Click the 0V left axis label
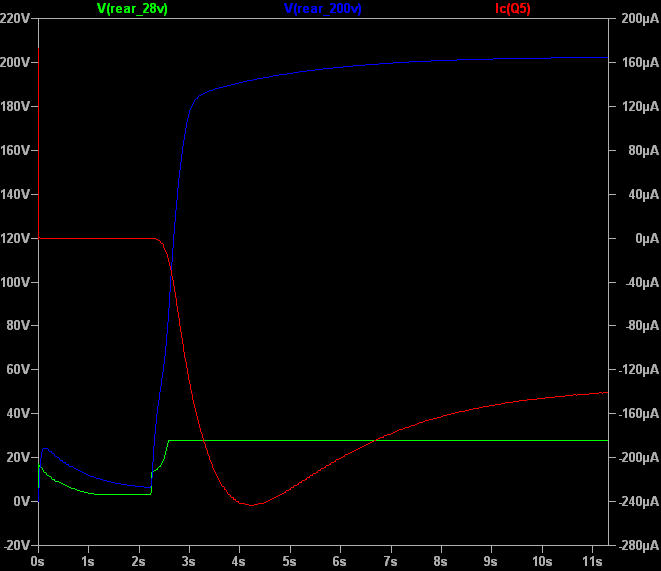 pos(21,501)
